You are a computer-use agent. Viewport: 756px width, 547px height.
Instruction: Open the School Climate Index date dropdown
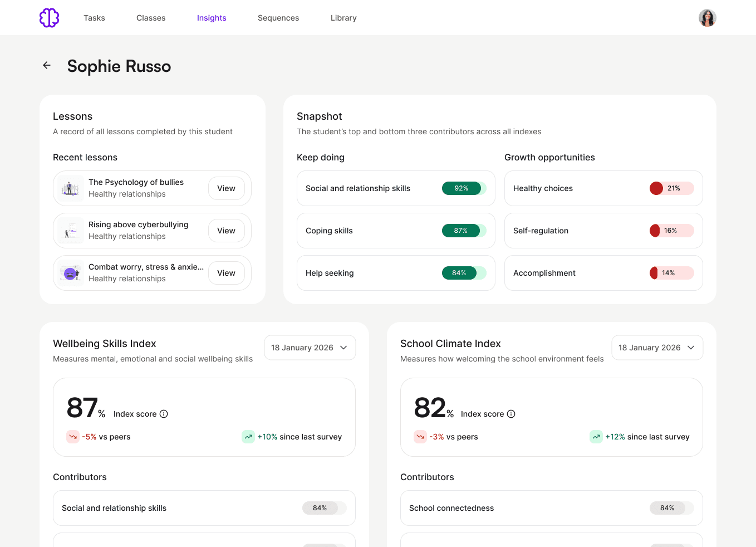(657, 348)
